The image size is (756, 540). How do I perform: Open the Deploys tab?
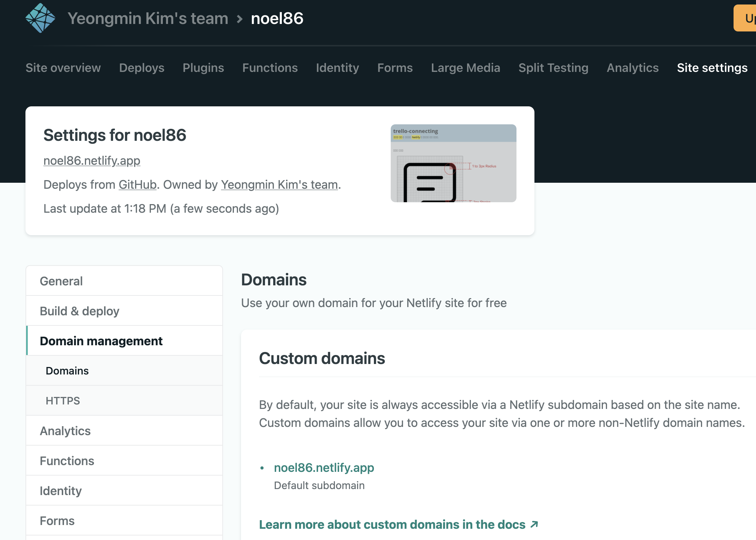click(x=141, y=68)
